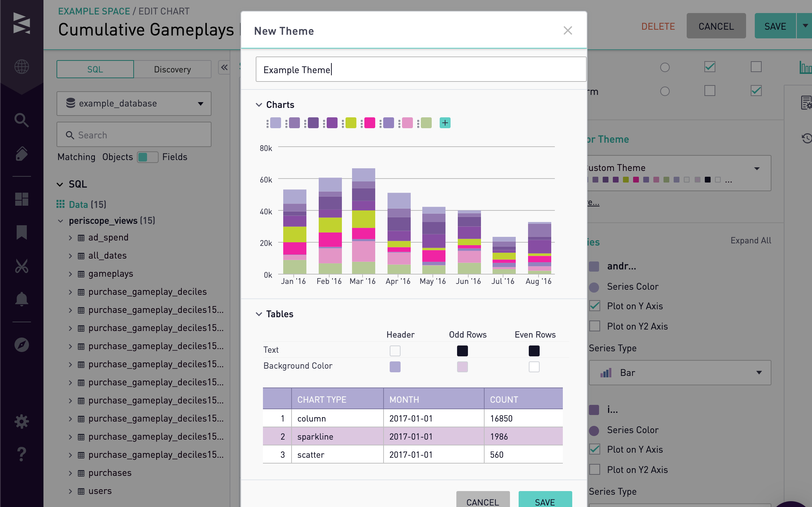The width and height of the screenshot is (812, 507).
Task: Uncheck the checked box in second options row
Action: pyautogui.click(x=756, y=91)
